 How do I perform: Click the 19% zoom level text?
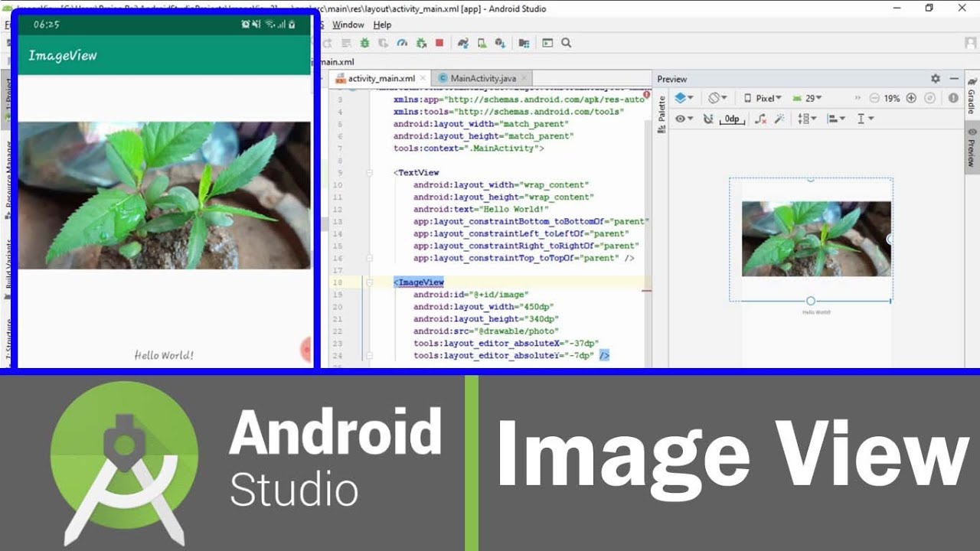[x=892, y=98]
